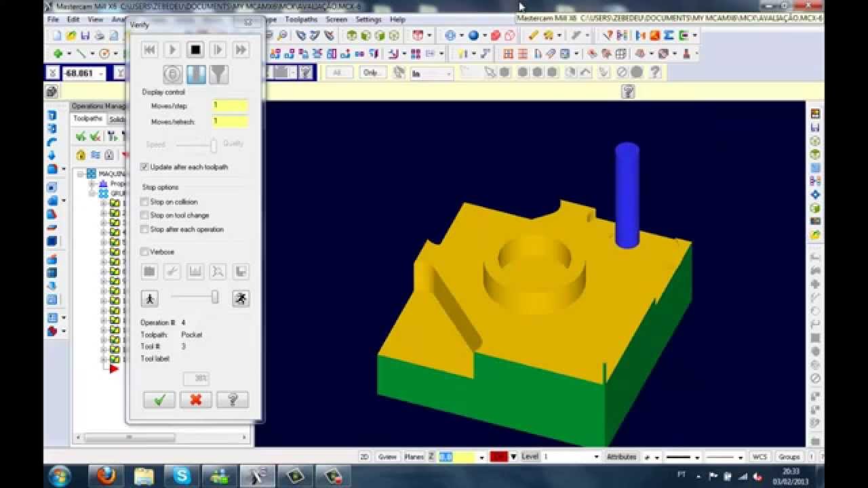Click the 2D toggle in status bar
This screenshot has width=868, height=488.
[364, 457]
